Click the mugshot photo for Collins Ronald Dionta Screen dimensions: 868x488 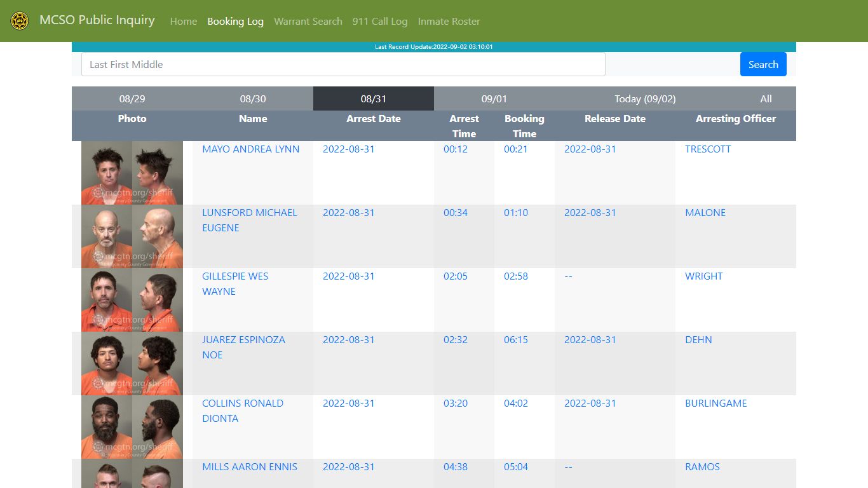pos(132,427)
